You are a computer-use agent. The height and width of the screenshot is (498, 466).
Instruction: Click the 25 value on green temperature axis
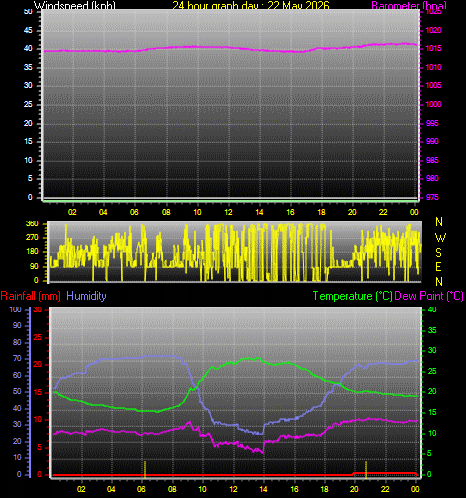pos(432,371)
